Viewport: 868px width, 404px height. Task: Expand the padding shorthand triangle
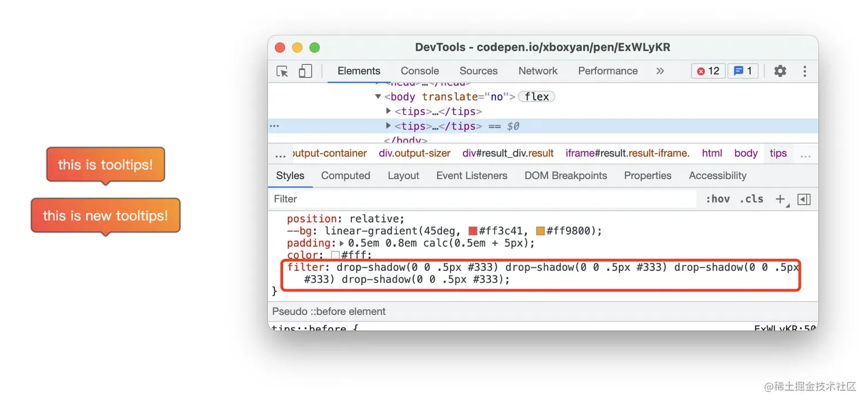(342, 243)
